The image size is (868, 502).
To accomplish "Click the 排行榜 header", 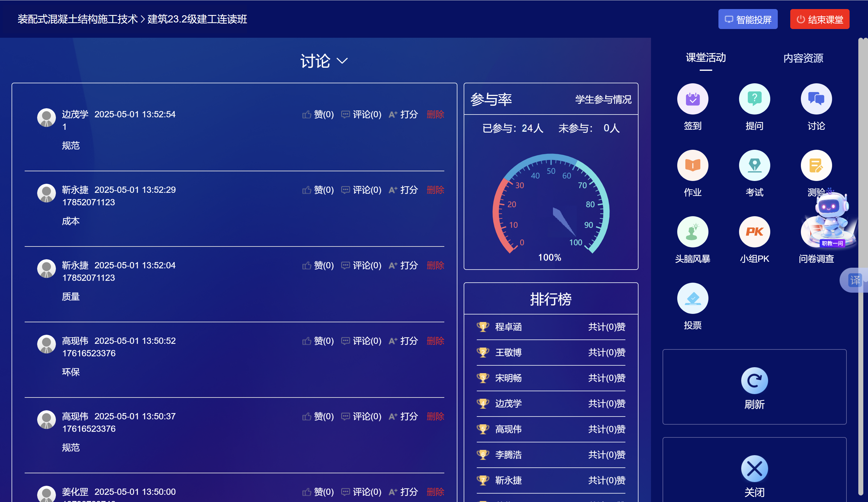I will (x=551, y=299).
